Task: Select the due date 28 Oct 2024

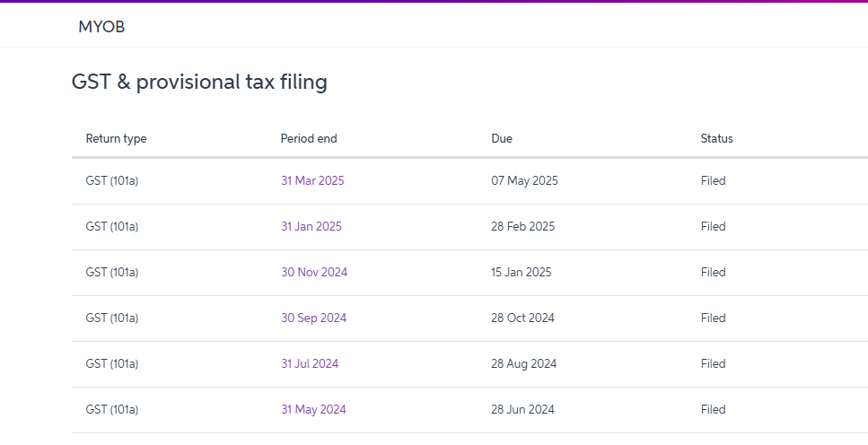Action: coord(522,318)
